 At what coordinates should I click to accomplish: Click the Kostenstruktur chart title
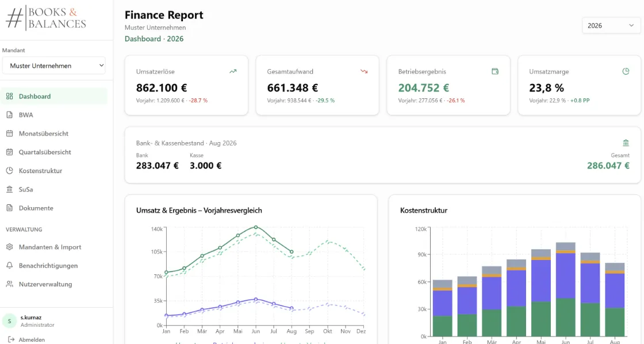click(x=423, y=210)
